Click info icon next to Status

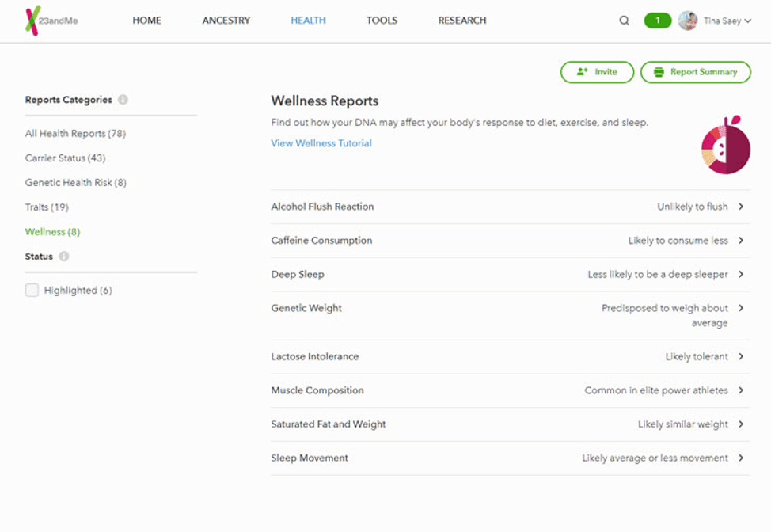[x=64, y=256]
